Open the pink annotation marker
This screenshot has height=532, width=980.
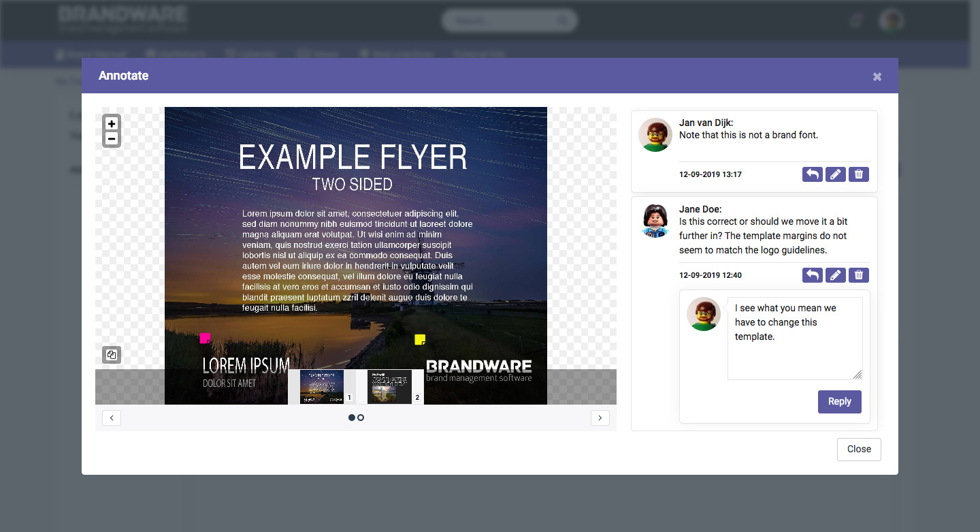click(x=205, y=338)
